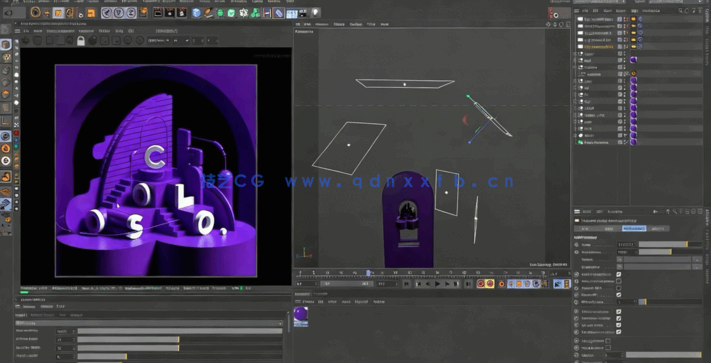Add a Light object with bulb icon
Screen dimensions: 711x363
pyautogui.click(x=315, y=13)
